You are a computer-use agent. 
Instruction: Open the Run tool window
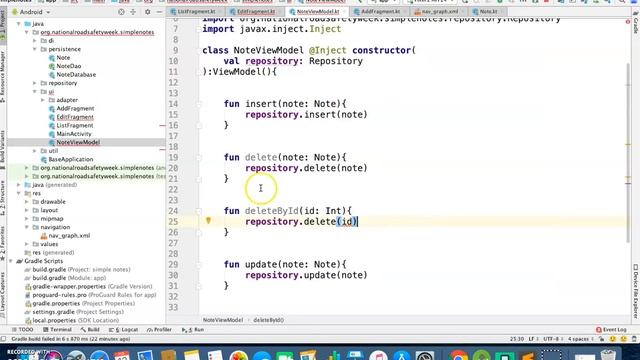[x=193, y=330]
